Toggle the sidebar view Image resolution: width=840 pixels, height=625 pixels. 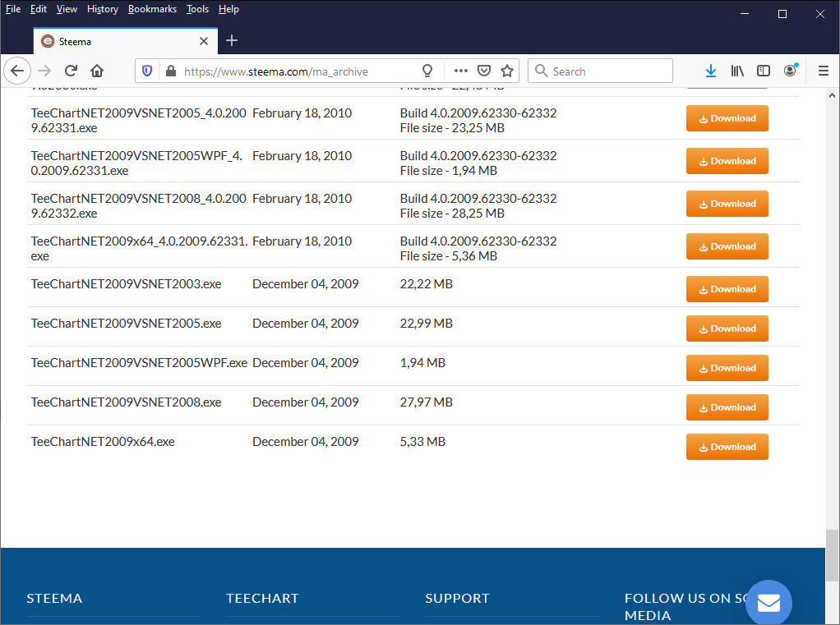tap(764, 71)
